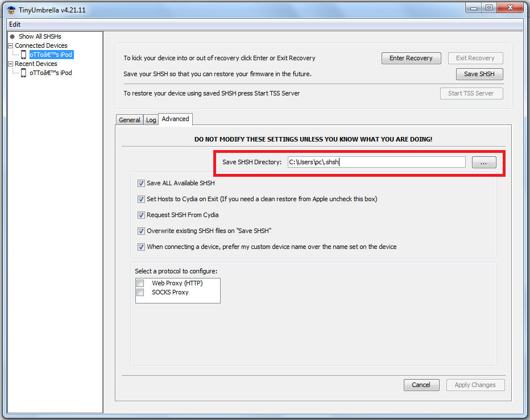This screenshot has width=530, height=420.
Task: Select the connected device oTToâ€™s iPod
Action: 51,55
